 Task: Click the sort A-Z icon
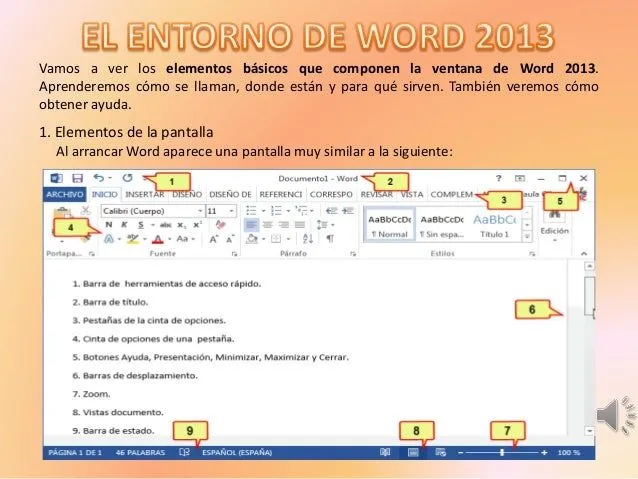(x=308, y=239)
